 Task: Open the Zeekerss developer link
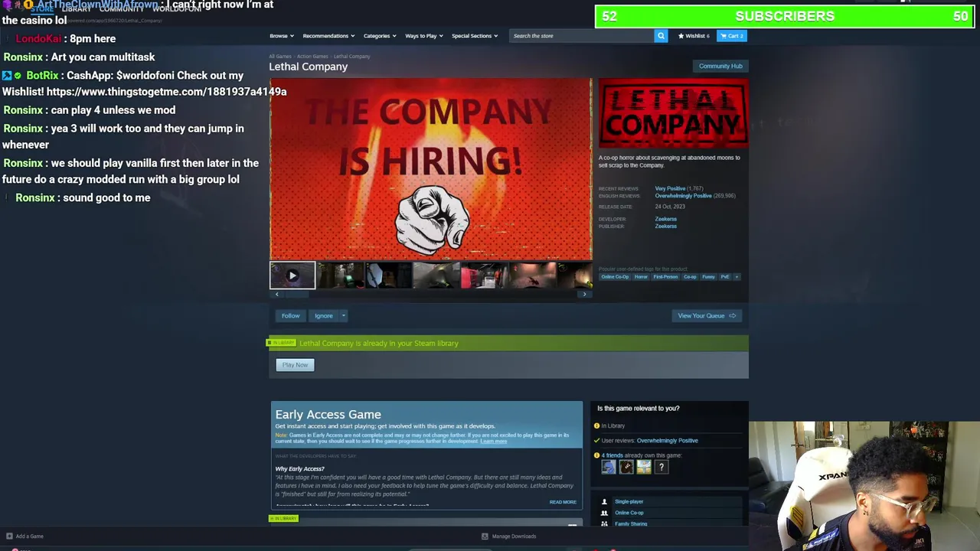665,219
